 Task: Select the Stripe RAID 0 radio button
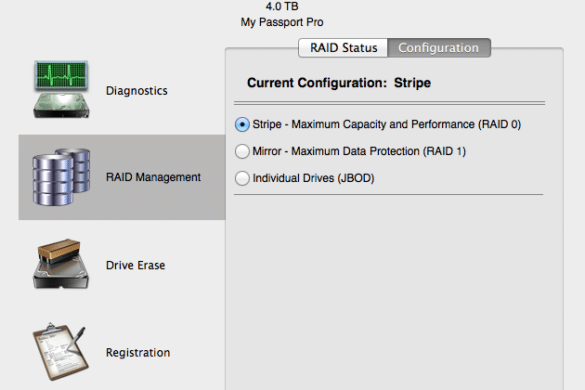point(242,124)
